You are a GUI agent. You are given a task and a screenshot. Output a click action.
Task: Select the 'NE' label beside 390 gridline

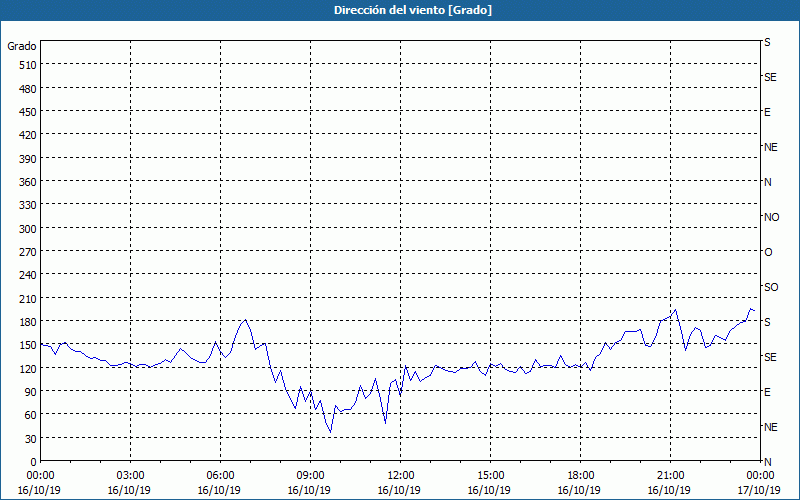click(x=771, y=147)
